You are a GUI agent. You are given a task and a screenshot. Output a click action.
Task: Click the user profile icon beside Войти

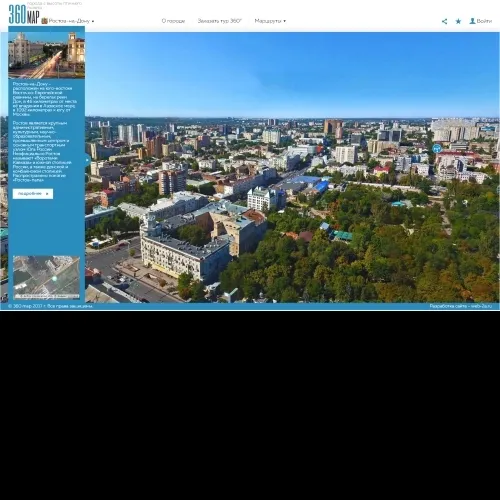click(472, 21)
